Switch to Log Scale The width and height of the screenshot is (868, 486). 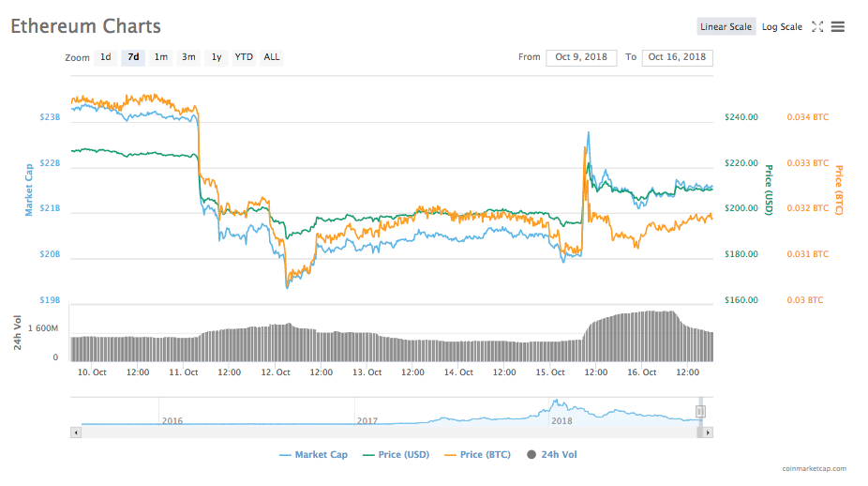[782, 26]
